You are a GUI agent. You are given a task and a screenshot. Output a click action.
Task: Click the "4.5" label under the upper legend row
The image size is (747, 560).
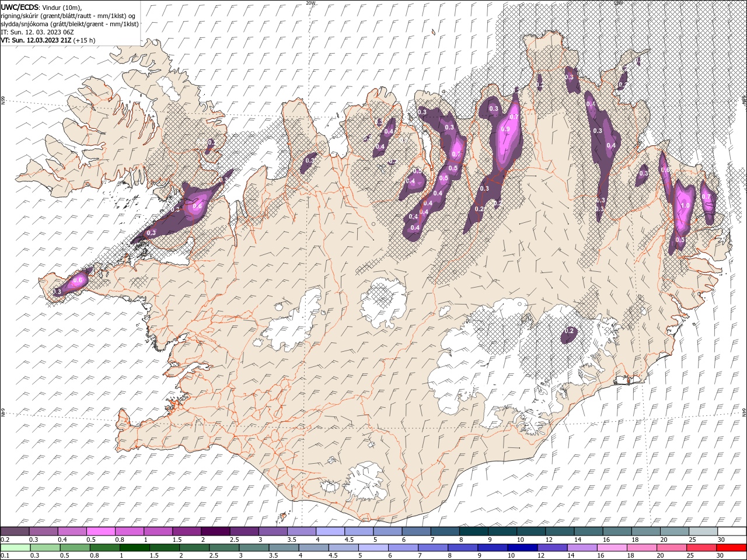(349, 540)
